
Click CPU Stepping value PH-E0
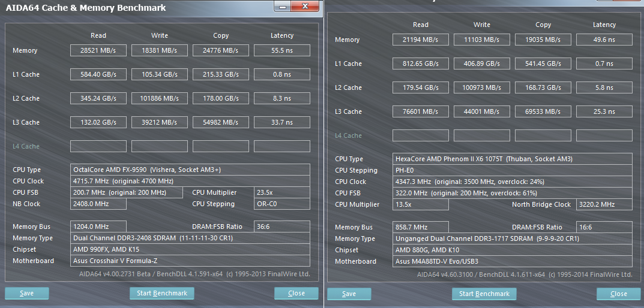pyautogui.click(x=513, y=170)
